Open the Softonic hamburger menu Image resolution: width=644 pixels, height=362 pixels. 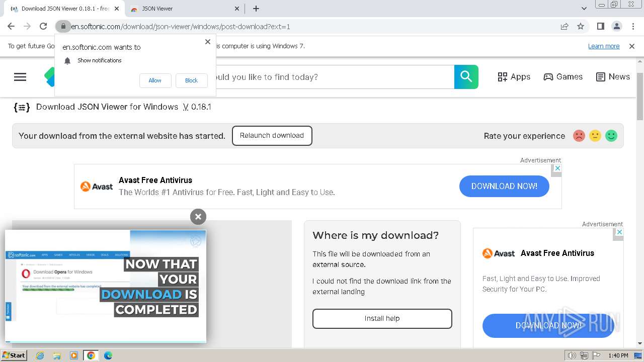tap(20, 77)
